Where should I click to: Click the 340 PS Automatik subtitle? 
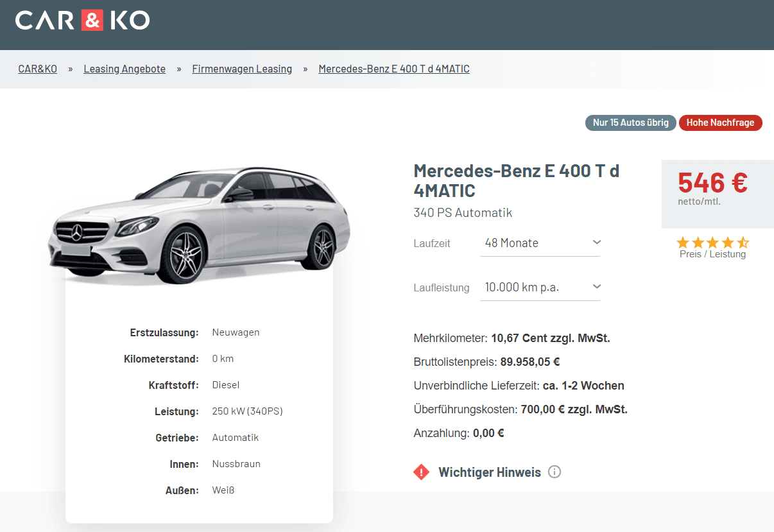(x=463, y=212)
